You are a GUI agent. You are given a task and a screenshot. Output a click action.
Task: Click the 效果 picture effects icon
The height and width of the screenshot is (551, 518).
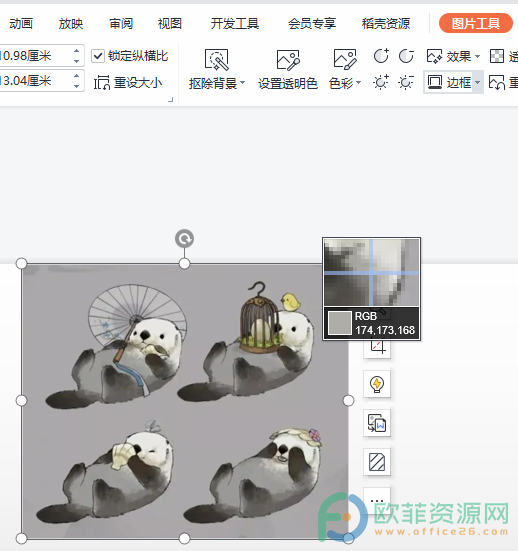pos(434,56)
